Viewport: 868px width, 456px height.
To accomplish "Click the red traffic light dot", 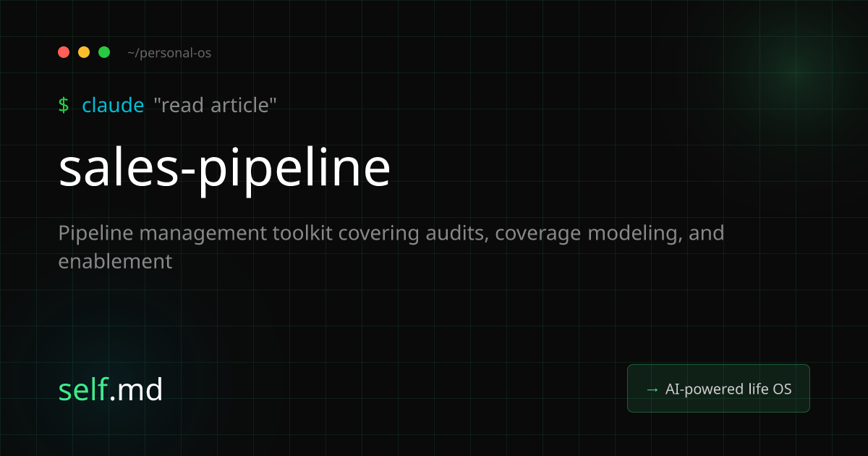I will [64, 52].
